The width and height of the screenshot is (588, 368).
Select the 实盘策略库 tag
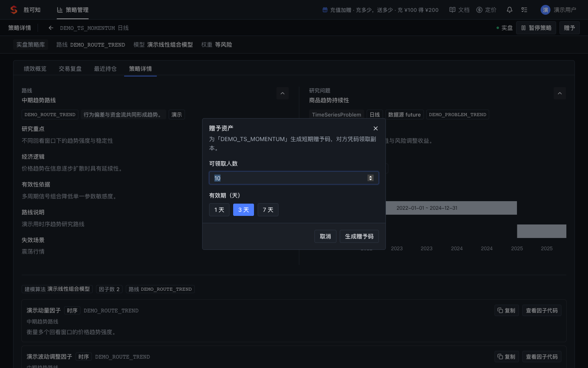tap(31, 45)
